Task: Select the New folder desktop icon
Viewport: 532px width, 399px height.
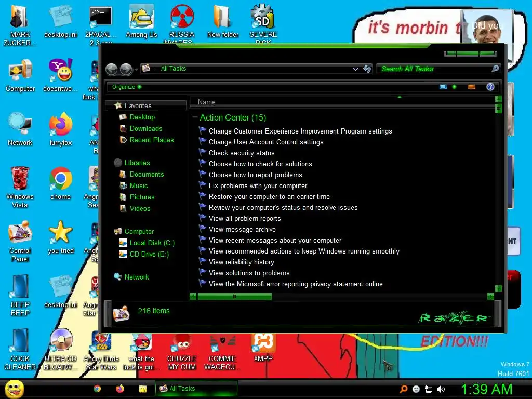Action: point(222,22)
